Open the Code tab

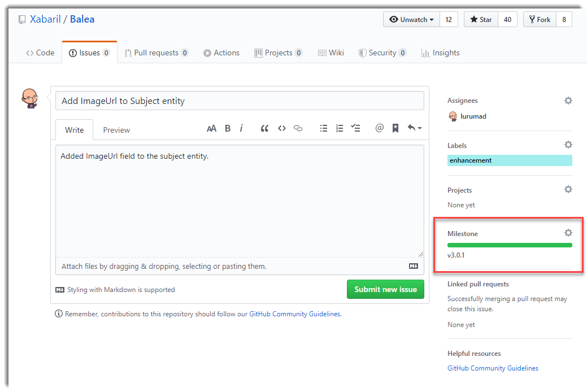tap(40, 53)
